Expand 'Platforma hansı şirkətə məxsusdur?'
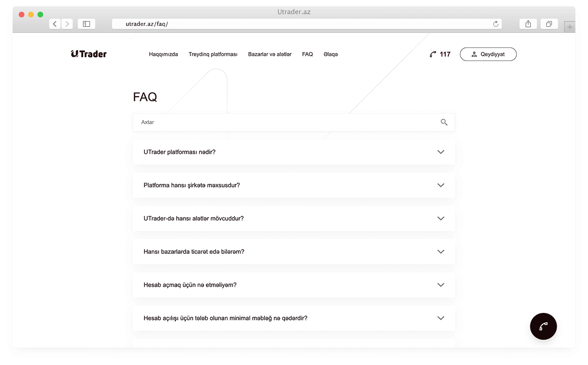 click(440, 185)
